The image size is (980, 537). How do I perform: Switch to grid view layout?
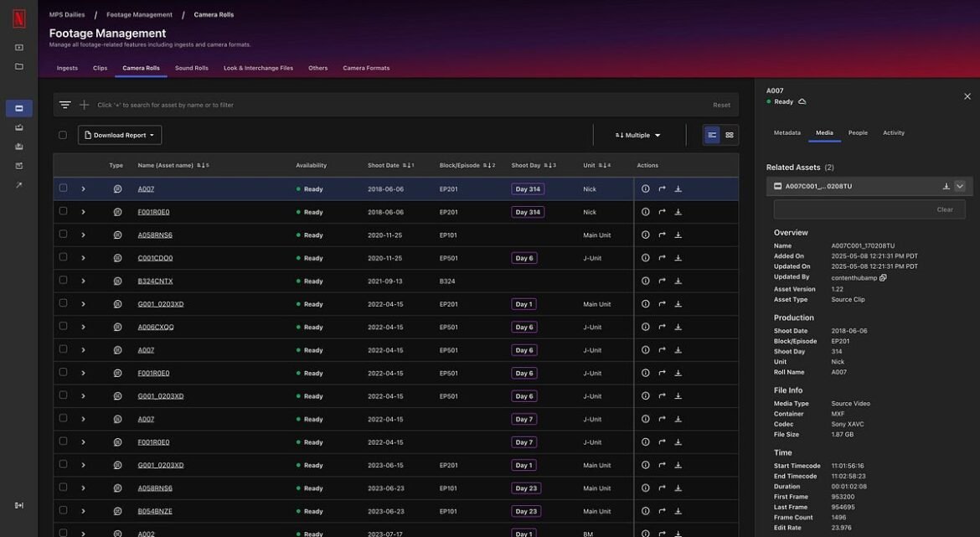coord(728,134)
